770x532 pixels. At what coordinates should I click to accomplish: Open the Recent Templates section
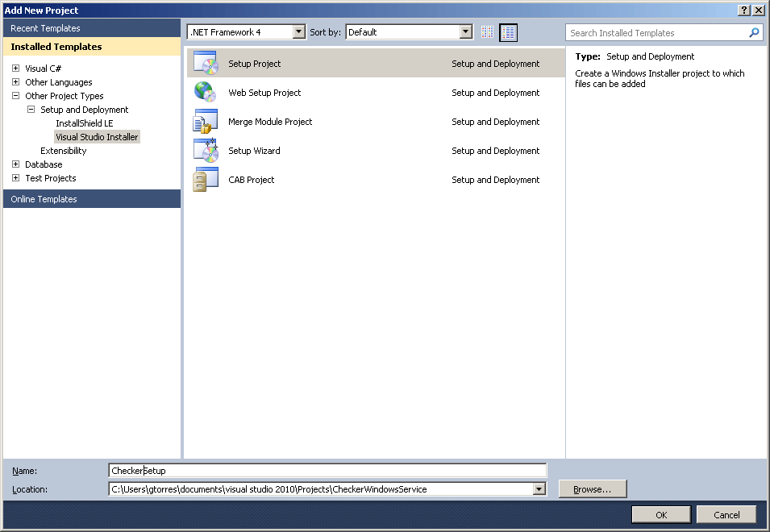tap(92, 28)
